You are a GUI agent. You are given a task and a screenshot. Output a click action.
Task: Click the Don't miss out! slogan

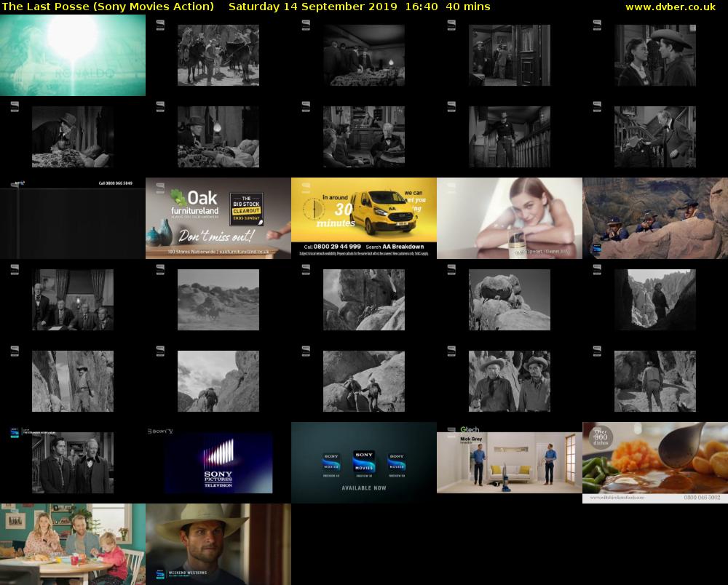tap(216, 236)
